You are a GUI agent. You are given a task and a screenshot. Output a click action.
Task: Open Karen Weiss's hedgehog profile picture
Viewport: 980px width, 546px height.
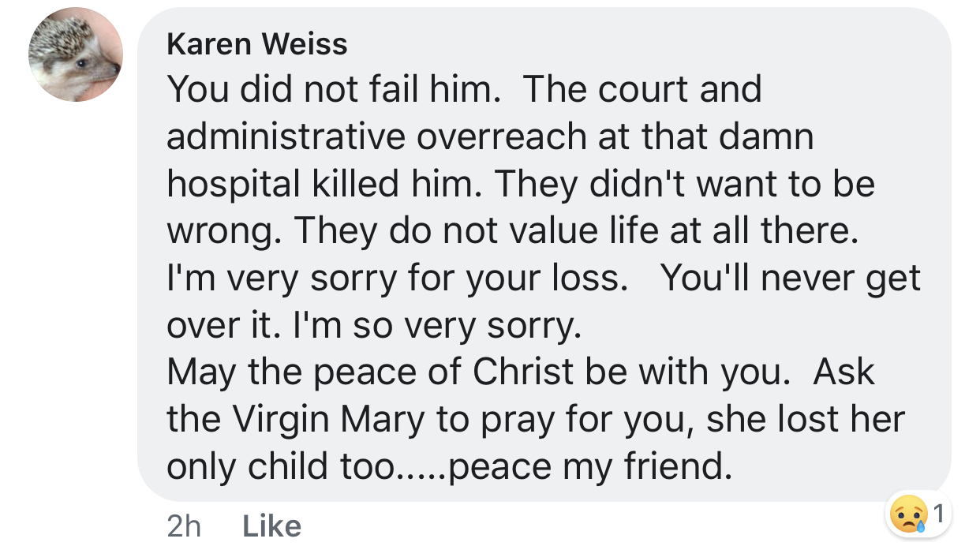[x=76, y=54]
